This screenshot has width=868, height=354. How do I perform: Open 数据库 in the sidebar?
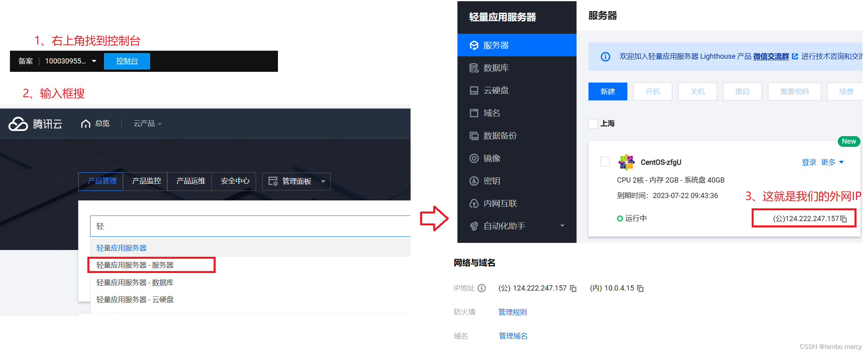tap(517, 68)
